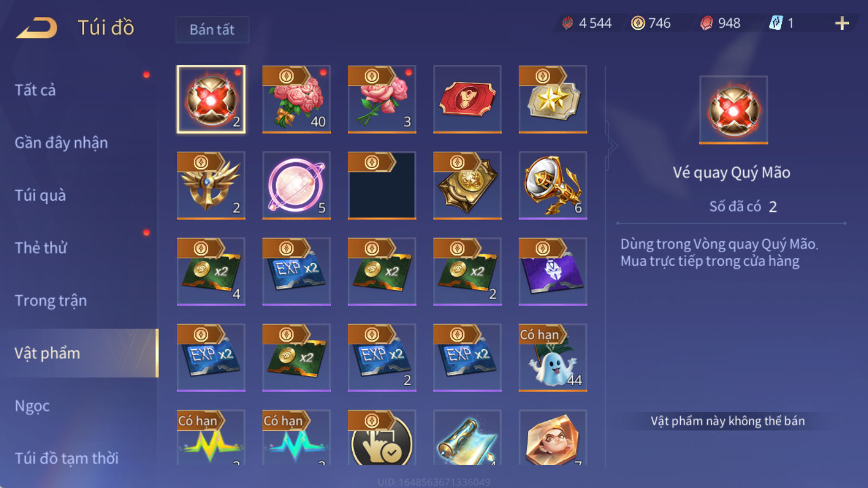Select the gold star ticket item
Screen dimensions: 868x488
coord(553,99)
